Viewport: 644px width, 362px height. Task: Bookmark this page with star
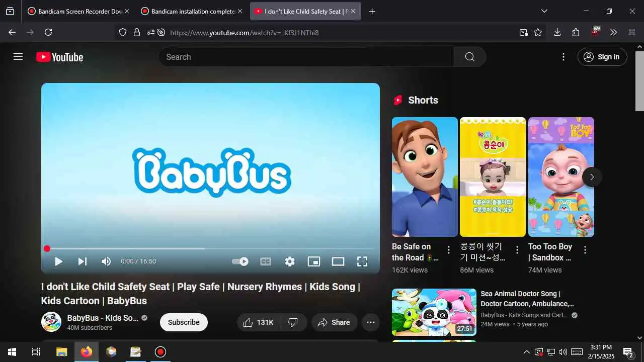click(x=538, y=32)
